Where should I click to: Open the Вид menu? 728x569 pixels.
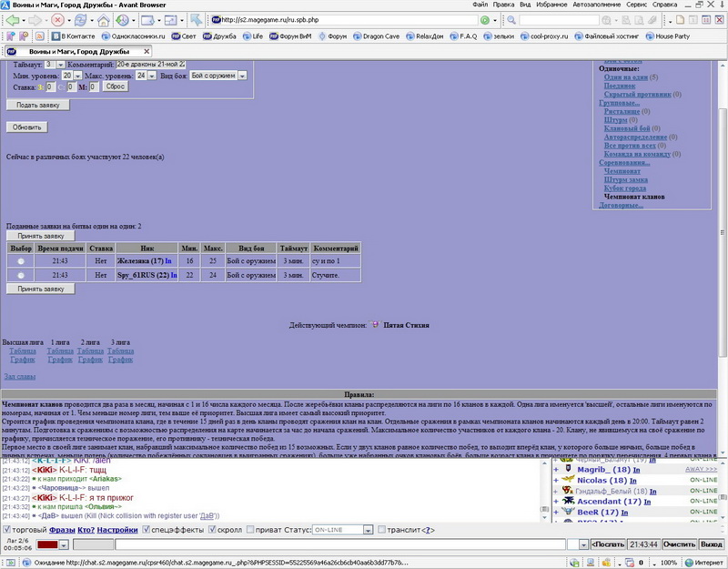[525, 5]
